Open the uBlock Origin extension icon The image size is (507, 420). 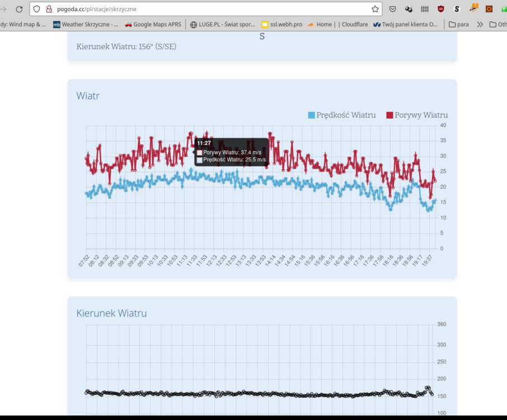pyautogui.click(x=441, y=9)
